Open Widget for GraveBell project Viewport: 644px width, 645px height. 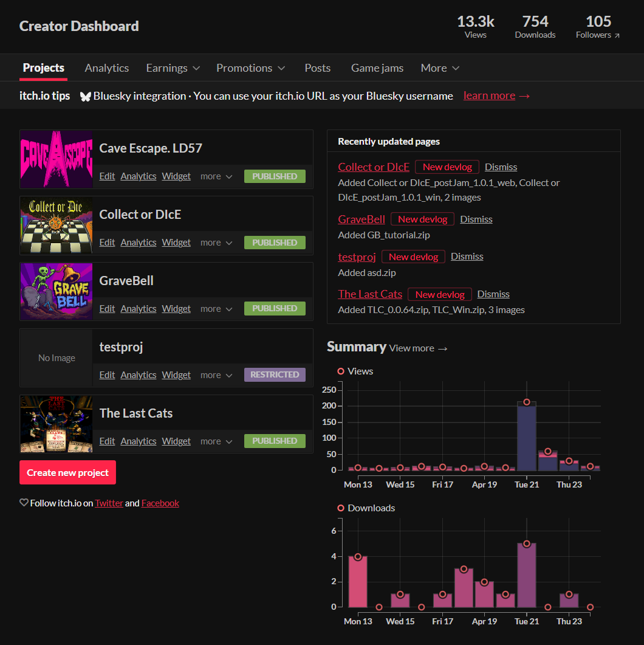[x=176, y=308]
